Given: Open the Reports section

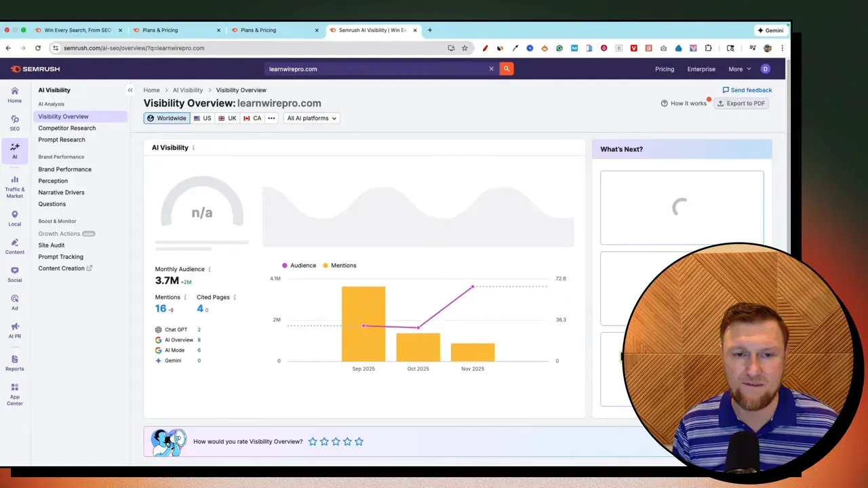Looking at the screenshot, I should (14, 363).
